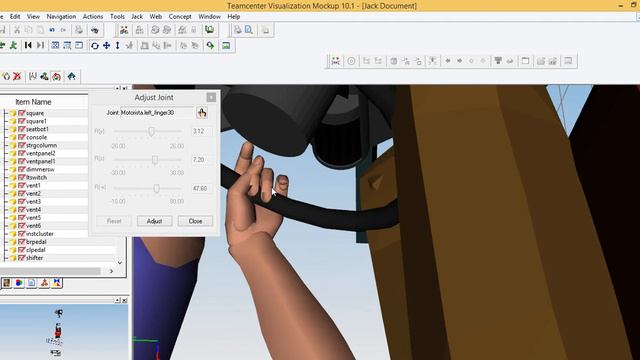640x360 pixels.
Task: Click the Adjust button
Action: 154,221
